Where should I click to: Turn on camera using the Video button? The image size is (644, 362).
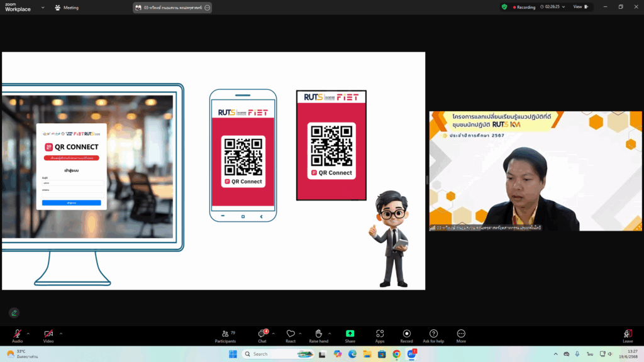click(48, 336)
